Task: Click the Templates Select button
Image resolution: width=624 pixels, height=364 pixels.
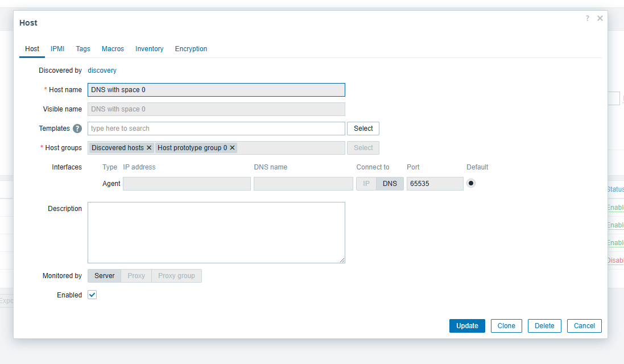Action: 363,129
